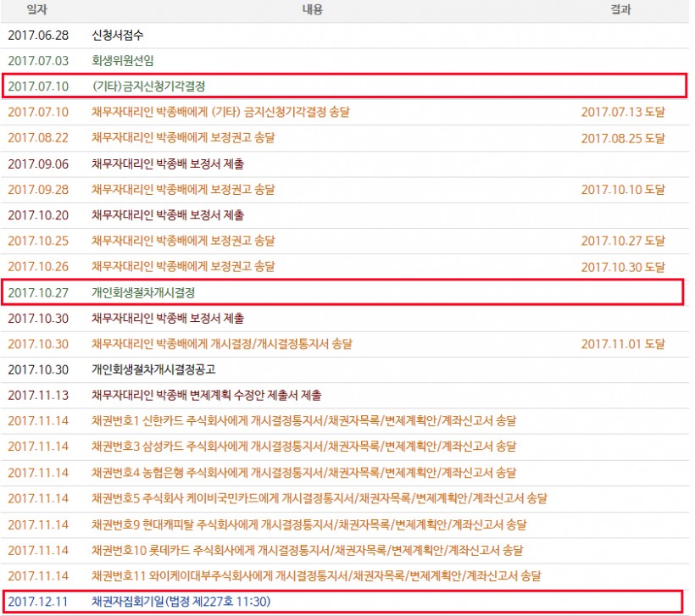Image resolution: width=695 pixels, height=616 pixels.
Task: Click the '개인회생절차개시결정공고' entry
Action: (x=153, y=369)
